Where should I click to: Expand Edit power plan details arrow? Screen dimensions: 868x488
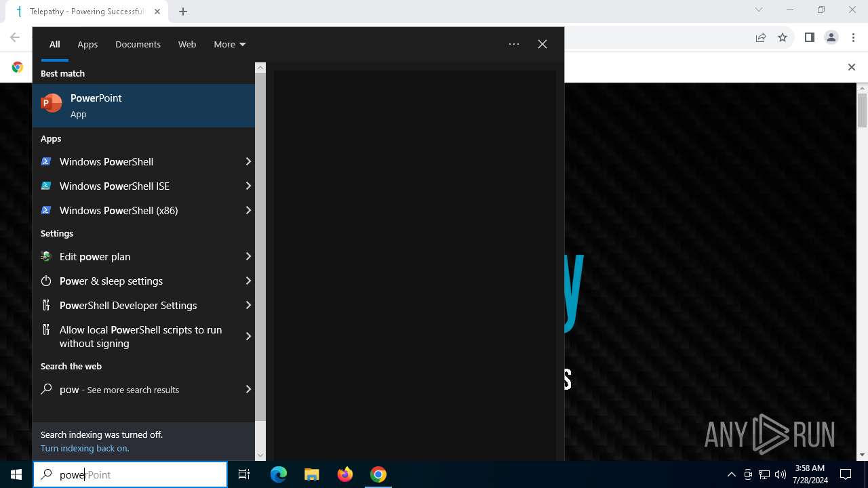[248, 256]
